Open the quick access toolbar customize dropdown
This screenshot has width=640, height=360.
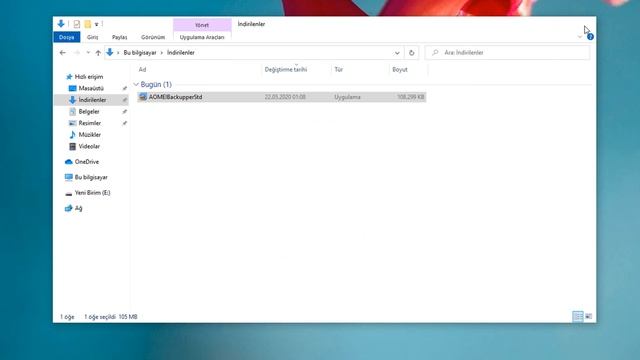tap(97, 24)
